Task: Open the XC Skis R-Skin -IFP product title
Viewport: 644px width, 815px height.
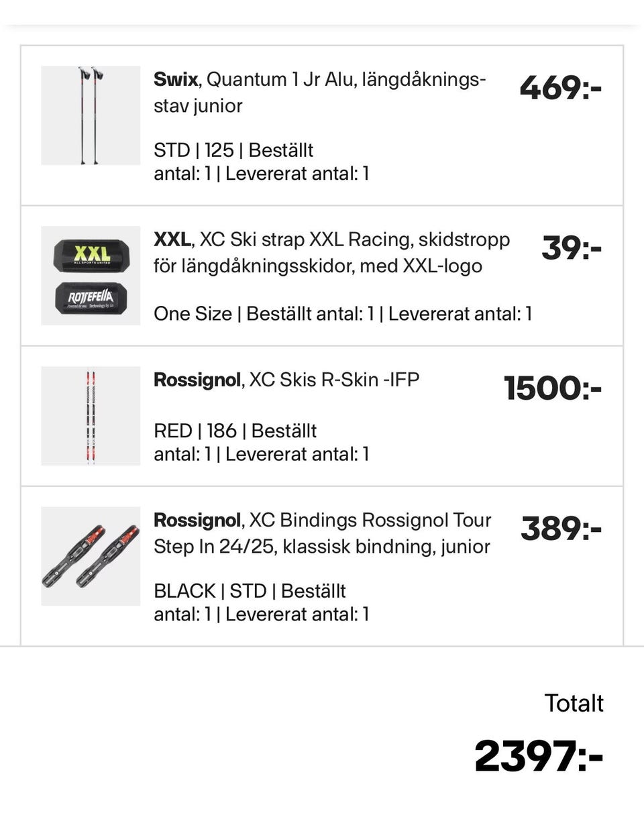Action: 286,380
